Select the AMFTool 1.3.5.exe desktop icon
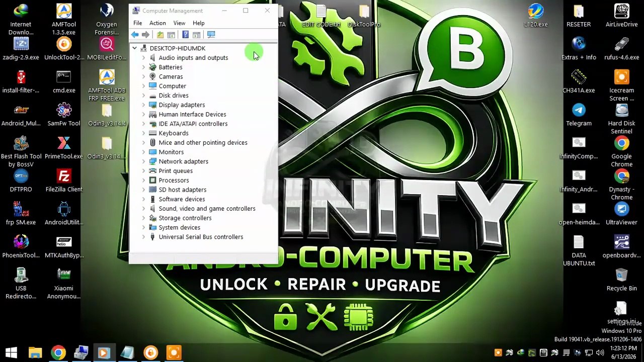Screen dimensions: 644x362 point(64,19)
